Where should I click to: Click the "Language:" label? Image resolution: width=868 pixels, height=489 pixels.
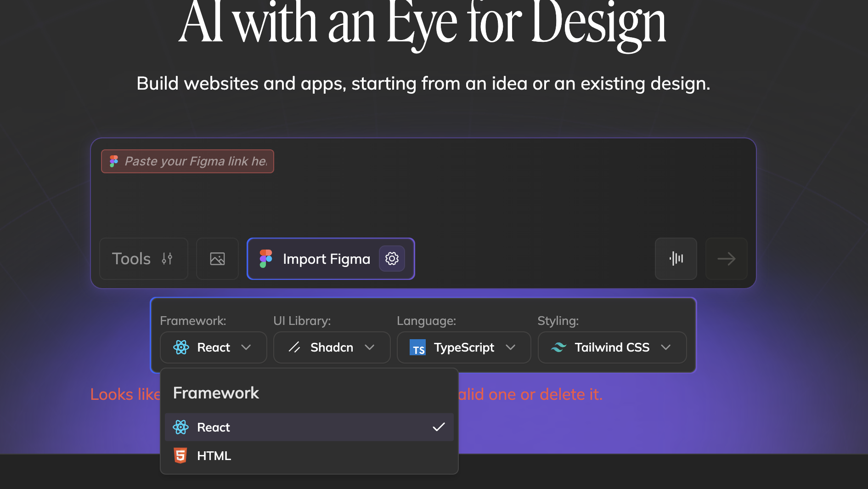coord(427,321)
